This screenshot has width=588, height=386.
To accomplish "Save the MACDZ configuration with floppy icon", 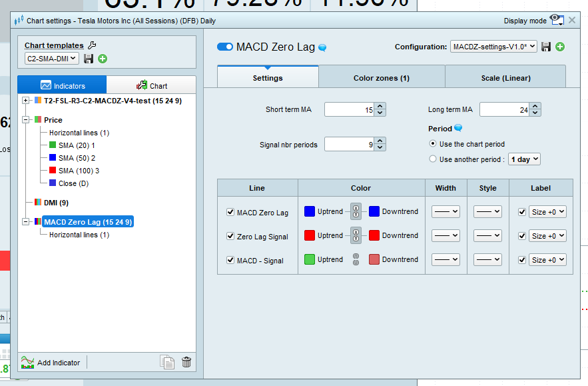I will click(546, 47).
